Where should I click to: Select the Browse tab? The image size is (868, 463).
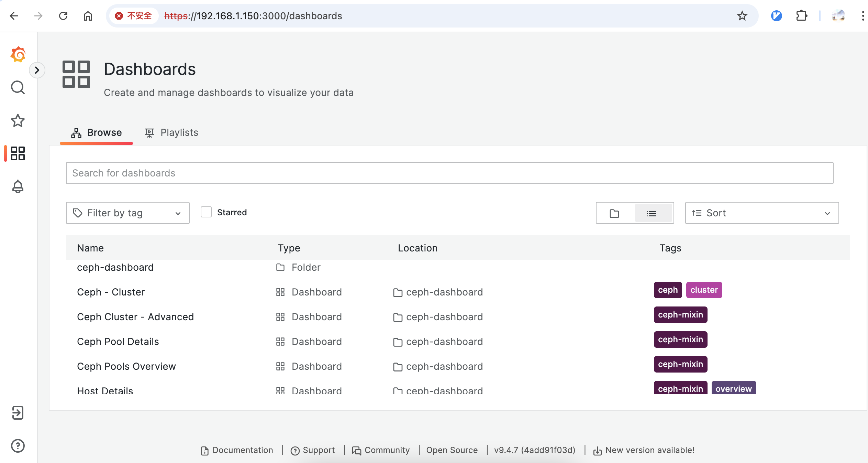coord(97,133)
